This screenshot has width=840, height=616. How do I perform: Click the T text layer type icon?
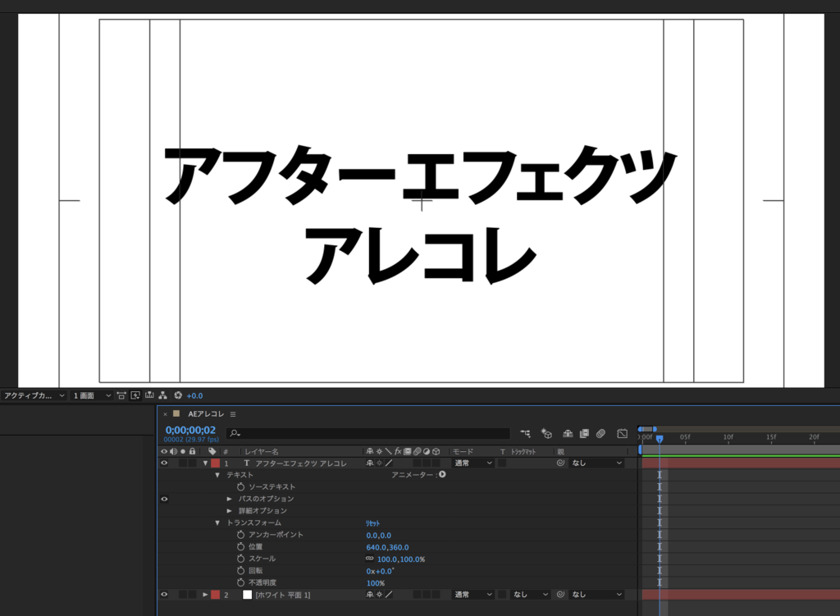click(x=246, y=463)
